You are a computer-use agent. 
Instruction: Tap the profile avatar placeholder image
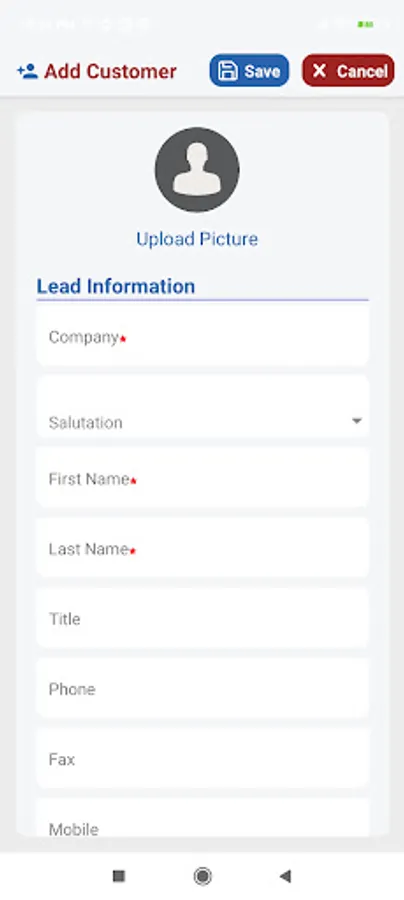(197, 169)
